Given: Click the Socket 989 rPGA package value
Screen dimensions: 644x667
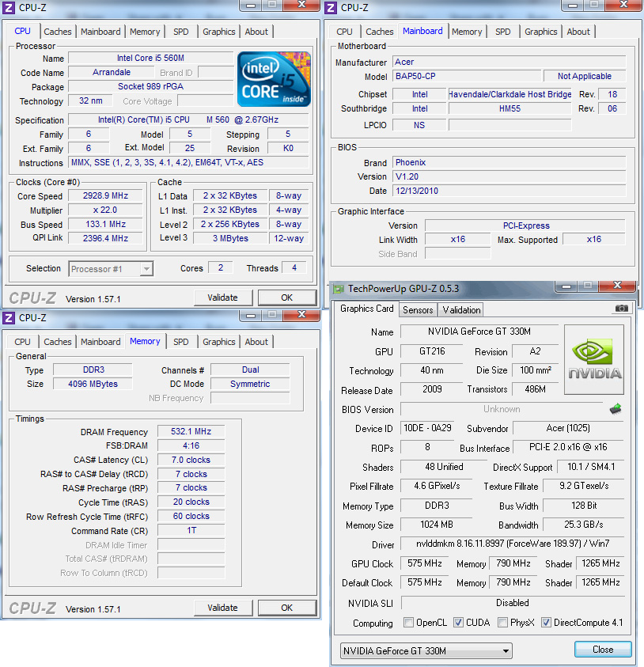Looking at the screenshot, I should 150,86.
